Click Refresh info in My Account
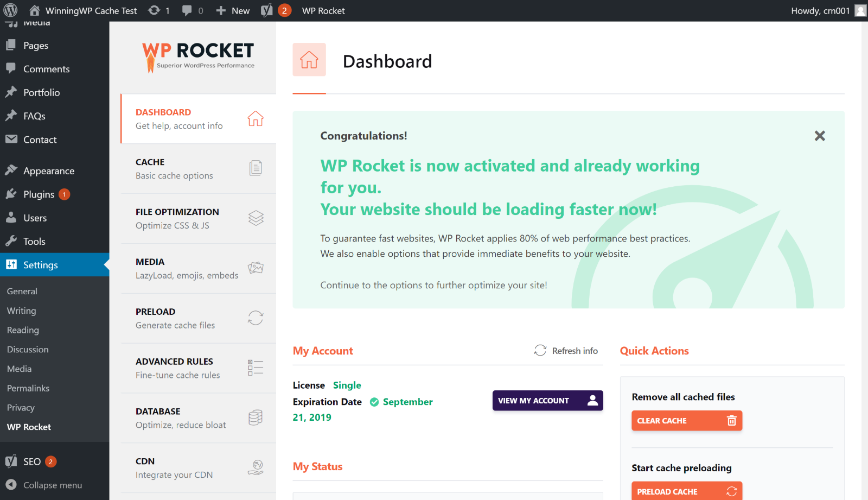 point(566,351)
